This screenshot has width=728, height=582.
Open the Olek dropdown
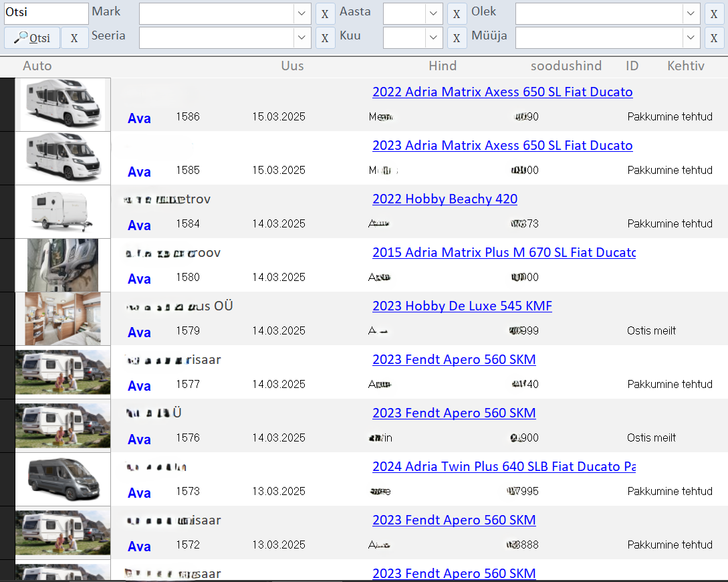(x=691, y=13)
